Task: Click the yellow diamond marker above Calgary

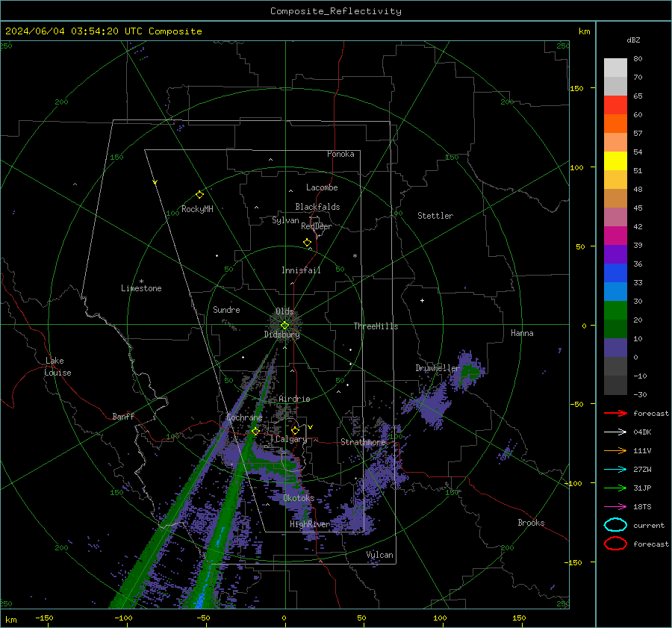Action: [295, 430]
